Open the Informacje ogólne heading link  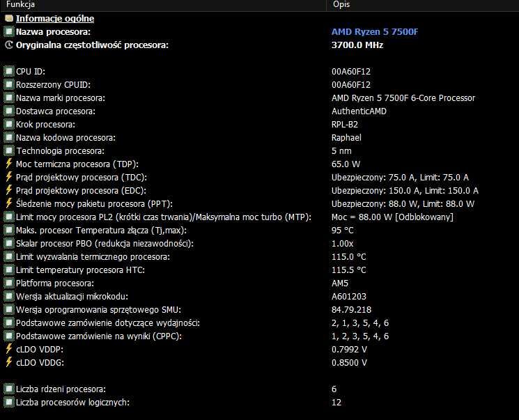tap(55, 19)
